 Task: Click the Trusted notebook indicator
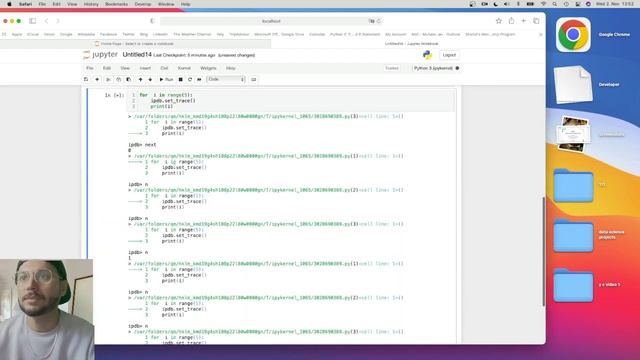[x=391, y=68]
